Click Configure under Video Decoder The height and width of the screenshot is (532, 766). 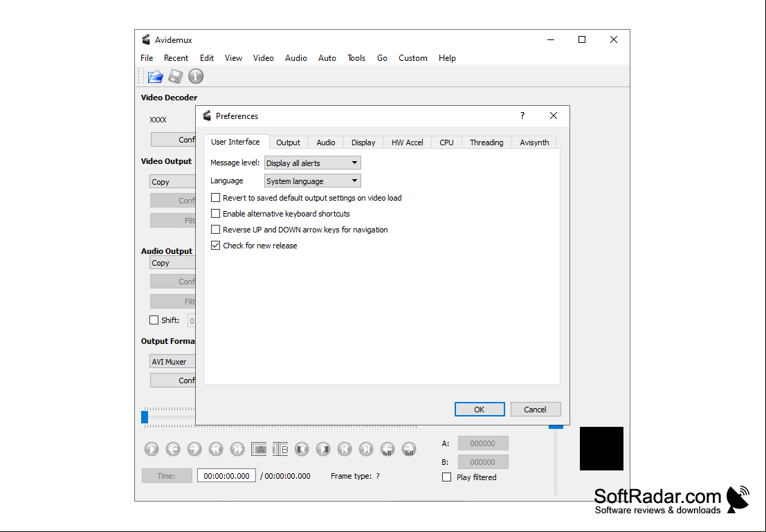tap(173, 139)
